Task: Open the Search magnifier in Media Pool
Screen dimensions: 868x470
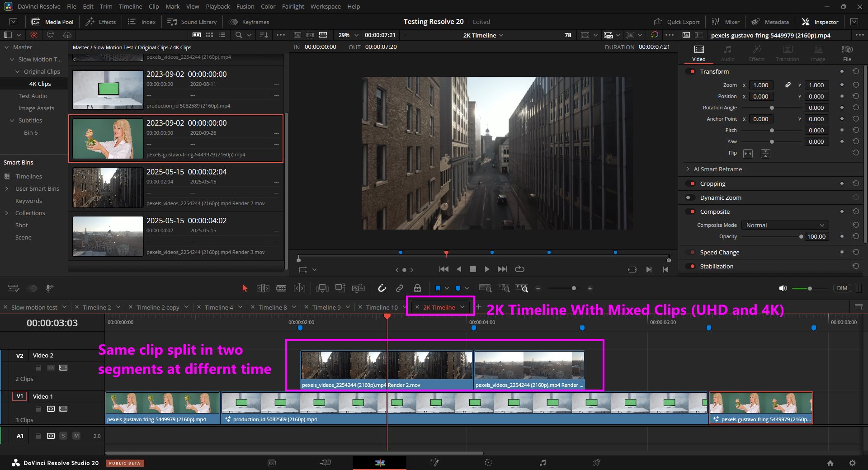Action: point(239,35)
